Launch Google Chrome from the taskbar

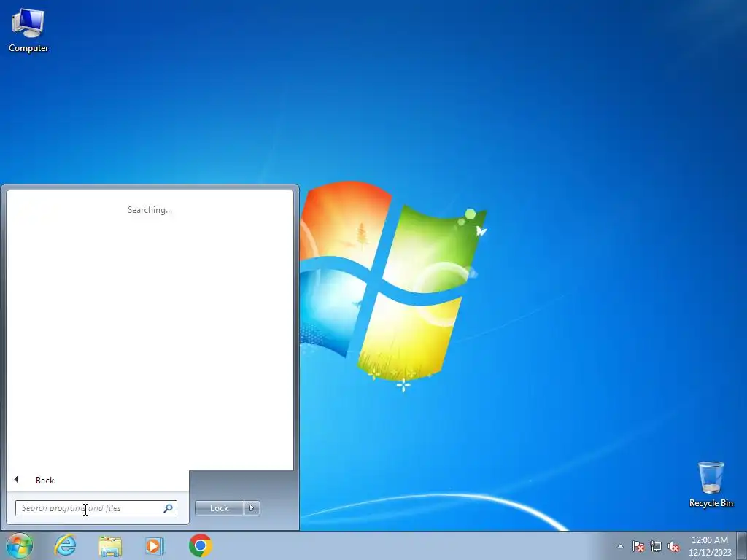coord(200,545)
